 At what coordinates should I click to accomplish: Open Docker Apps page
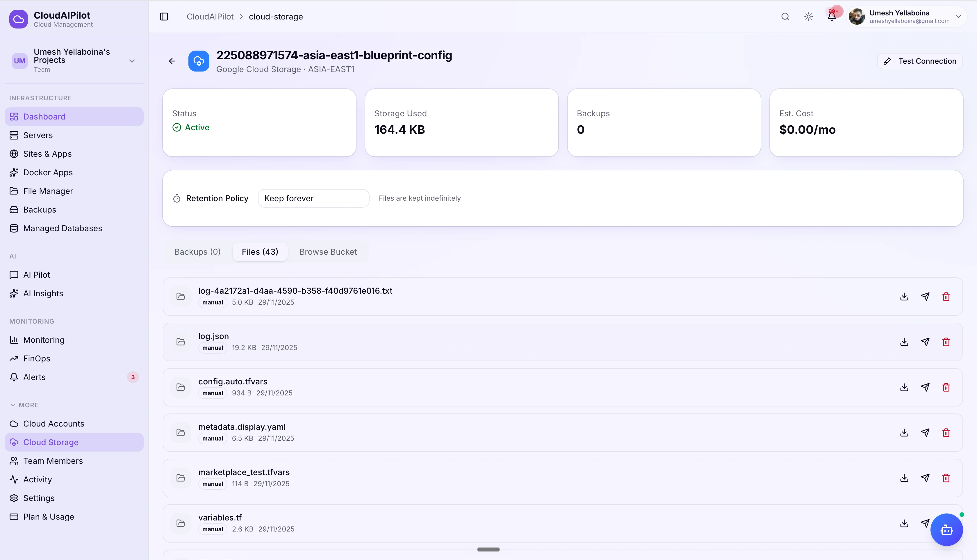pyautogui.click(x=74, y=172)
